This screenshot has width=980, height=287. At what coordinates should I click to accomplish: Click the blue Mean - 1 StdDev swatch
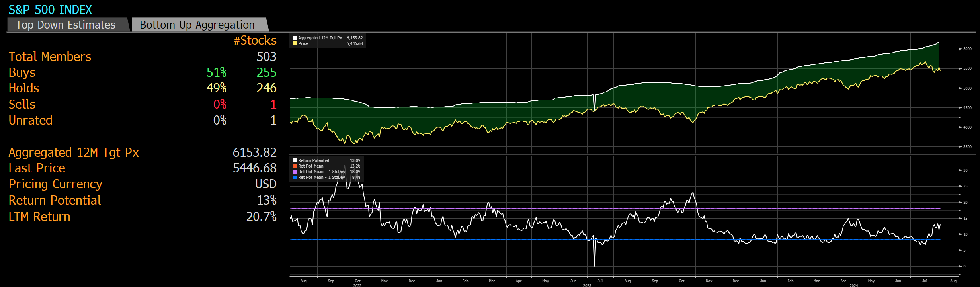pyautogui.click(x=295, y=178)
